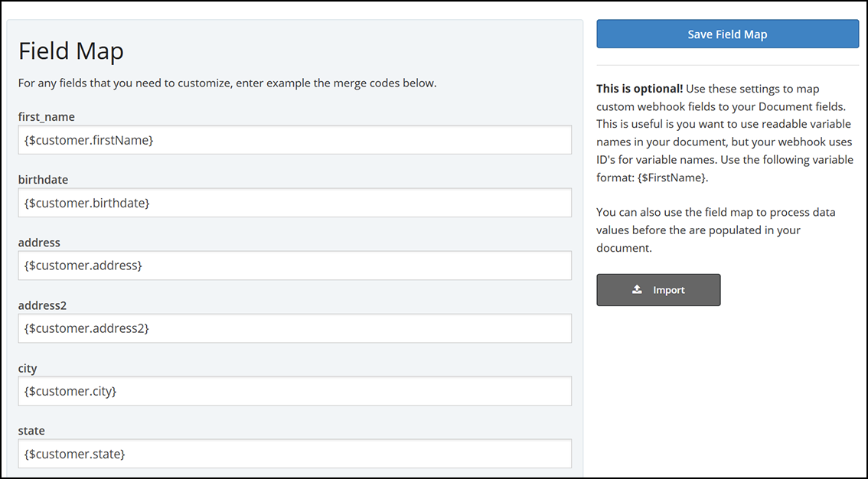Focus the state merge code input

pyautogui.click(x=295, y=454)
